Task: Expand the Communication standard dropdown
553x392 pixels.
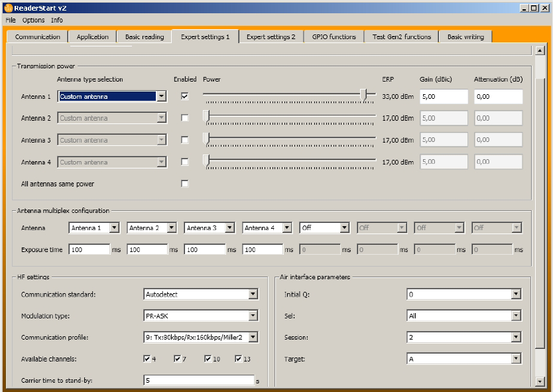Action: 253,294
